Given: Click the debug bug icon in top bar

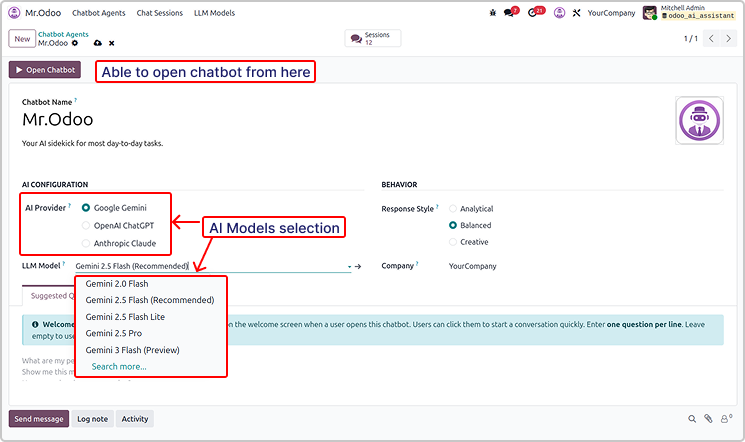Looking at the screenshot, I should point(492,13).
